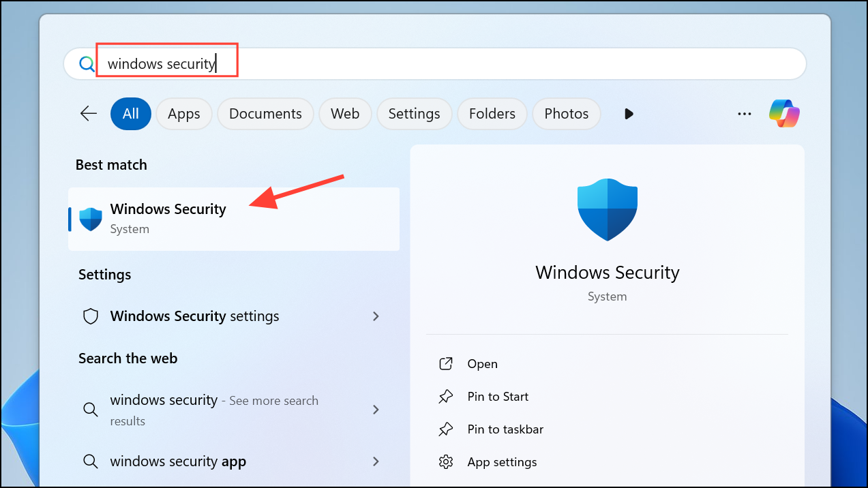Click the pin icon beside Pin to Start
This screenshot has width=868, height=488.
446,397
